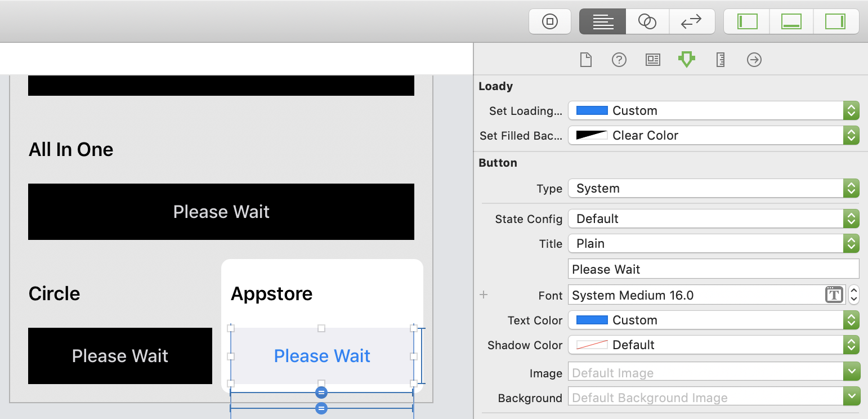Open the Shadow Color dropdown
This screenshot has height=419, width=868.
713,345
